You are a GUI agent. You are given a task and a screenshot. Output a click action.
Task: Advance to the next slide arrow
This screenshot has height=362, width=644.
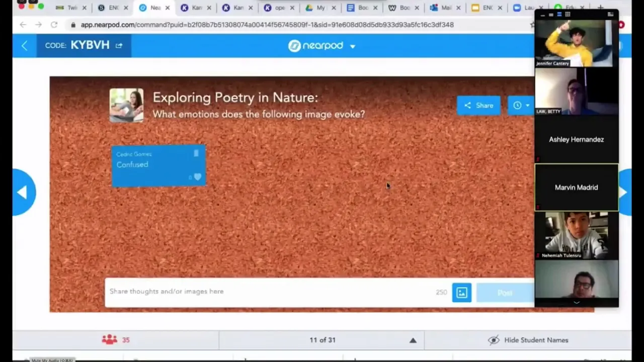[624, 192]
